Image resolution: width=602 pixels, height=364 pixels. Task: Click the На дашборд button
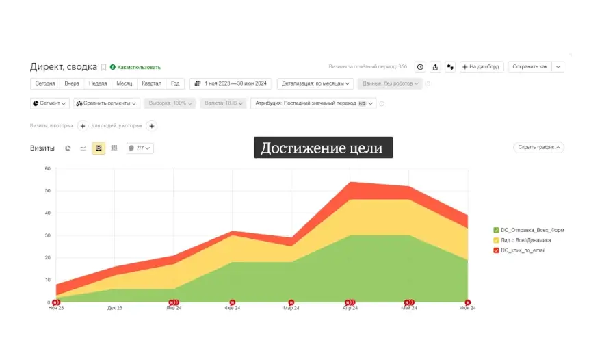pyautogui.click(x=482, y=67)
